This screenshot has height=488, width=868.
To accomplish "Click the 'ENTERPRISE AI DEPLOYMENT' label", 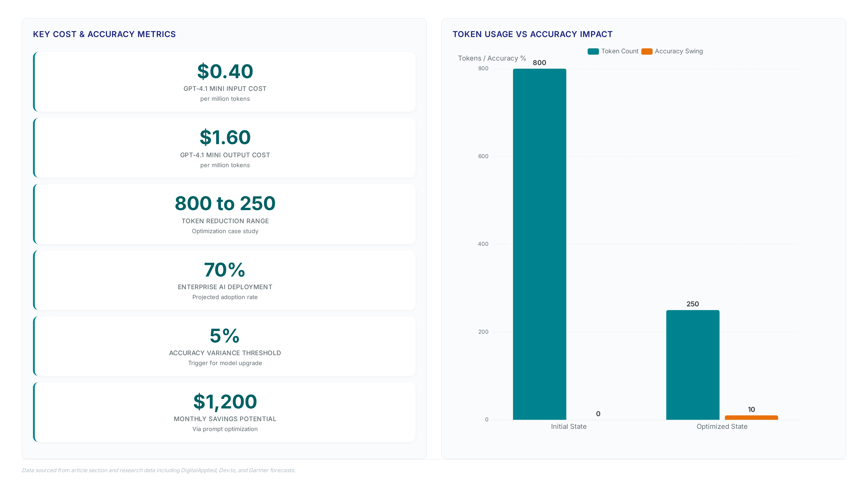I will tap(225, 287).
